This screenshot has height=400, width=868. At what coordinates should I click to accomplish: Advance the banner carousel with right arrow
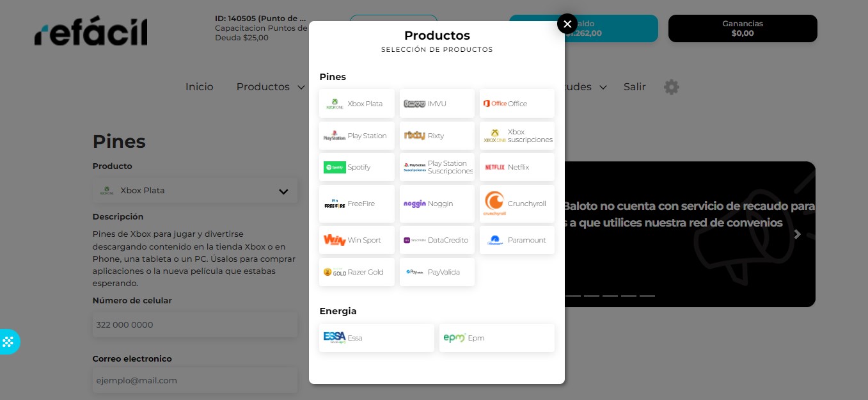click(797, 234)
